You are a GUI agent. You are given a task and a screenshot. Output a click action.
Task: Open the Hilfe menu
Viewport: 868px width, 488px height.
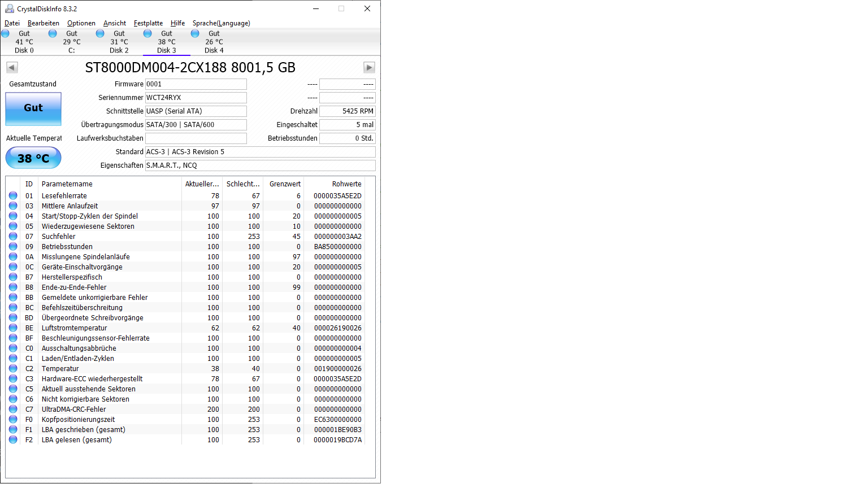point(177,23)
